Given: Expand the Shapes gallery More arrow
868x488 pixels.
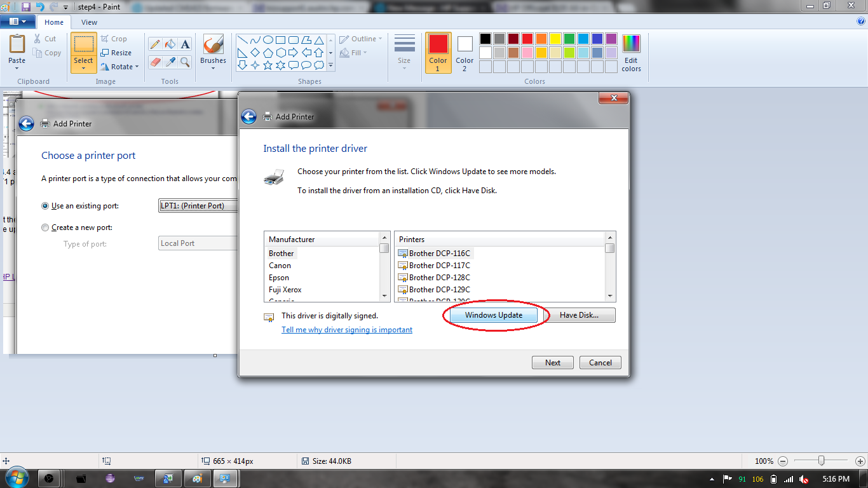Looking at the screenshot, I should tap(331, 65).
